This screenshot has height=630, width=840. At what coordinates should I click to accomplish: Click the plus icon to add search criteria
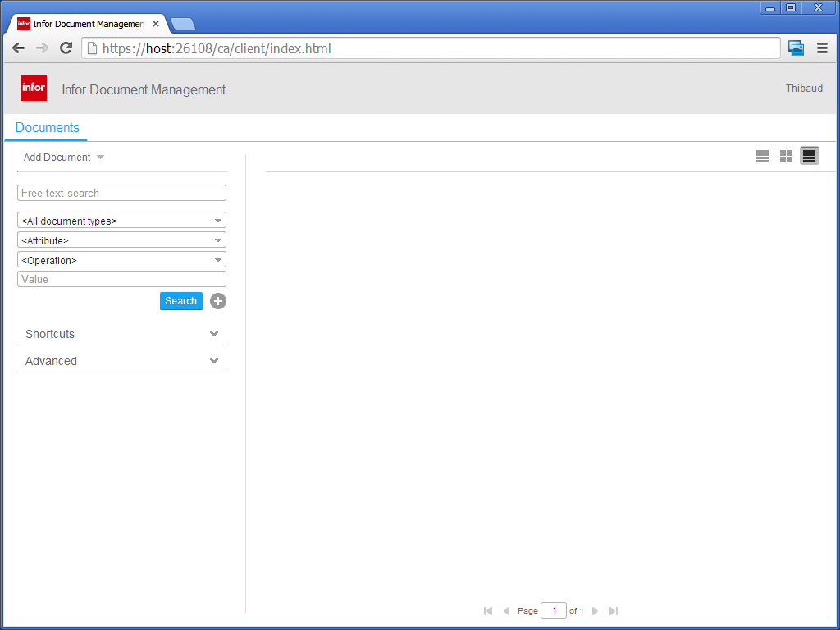[x=217, y=301]
